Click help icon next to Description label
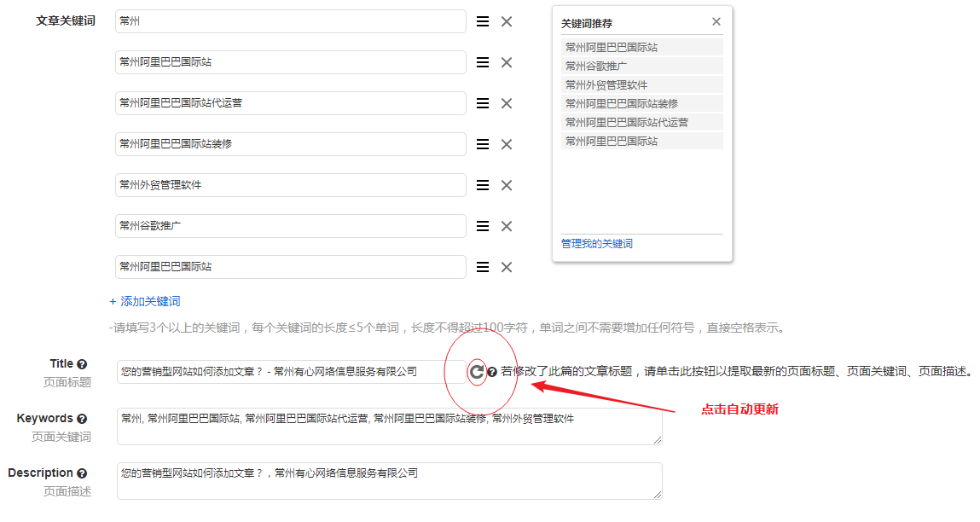 pyautogui.click(x=82, y=473)
